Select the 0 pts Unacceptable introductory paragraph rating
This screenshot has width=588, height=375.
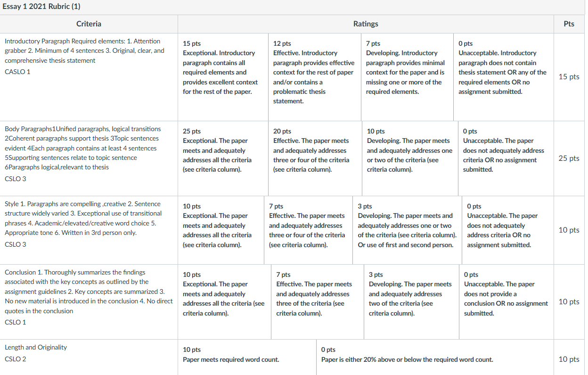coord(504,77)
